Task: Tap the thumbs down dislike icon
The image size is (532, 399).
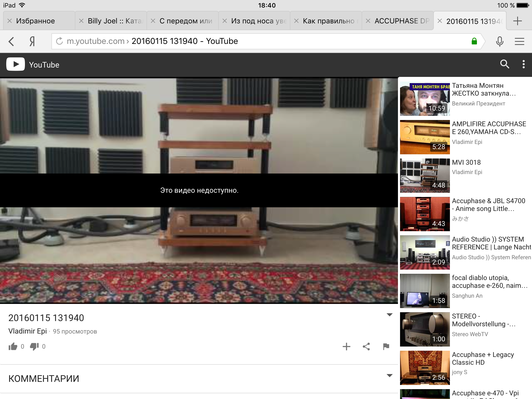Action: [x=34, y=346]
